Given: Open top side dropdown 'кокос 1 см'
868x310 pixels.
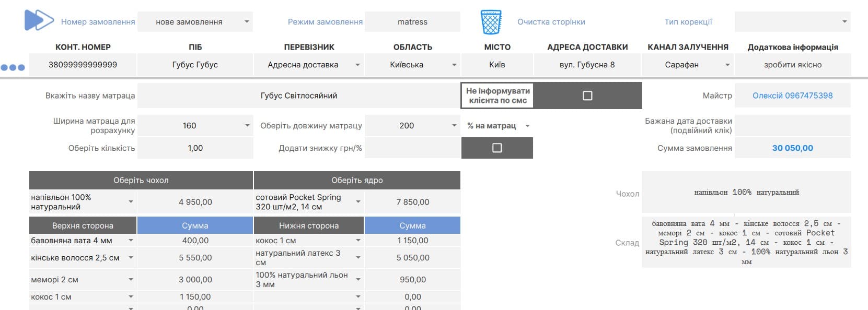Looking at the screenshot, I should pyautogui.click(x=131, y=297).
